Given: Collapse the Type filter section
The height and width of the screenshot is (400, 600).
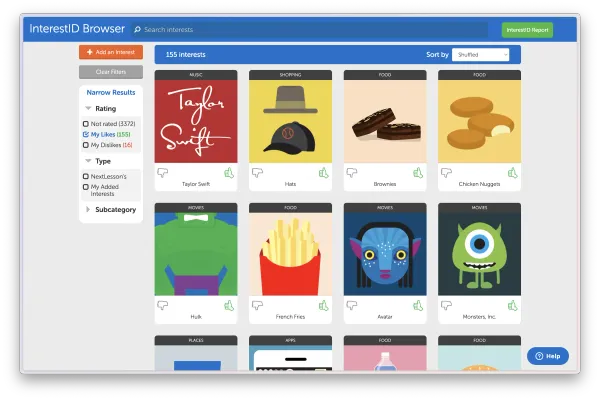Looking at the screenshot, I should 88,161.
